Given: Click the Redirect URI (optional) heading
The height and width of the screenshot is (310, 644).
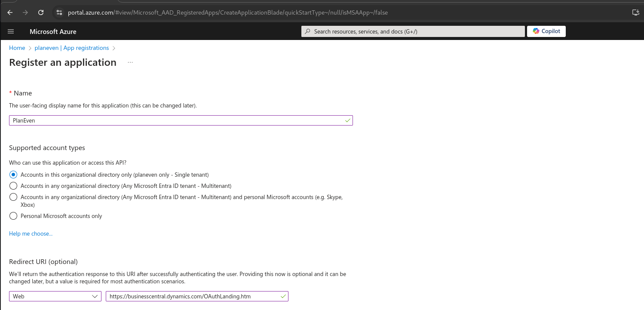Looking at the screenshot, I should (43, 261).
